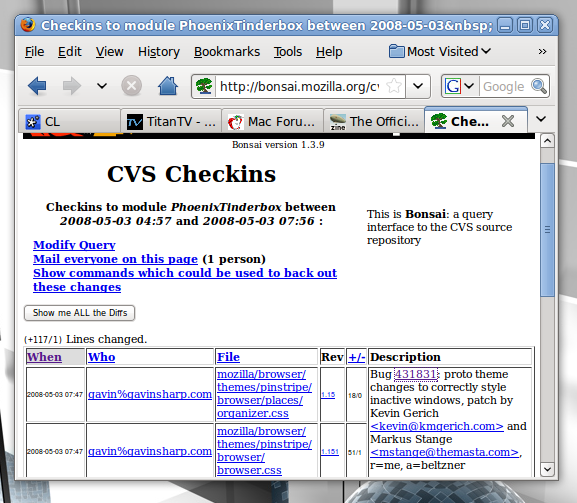Open the recent pages history dropdown arrow

coord(102,86)
